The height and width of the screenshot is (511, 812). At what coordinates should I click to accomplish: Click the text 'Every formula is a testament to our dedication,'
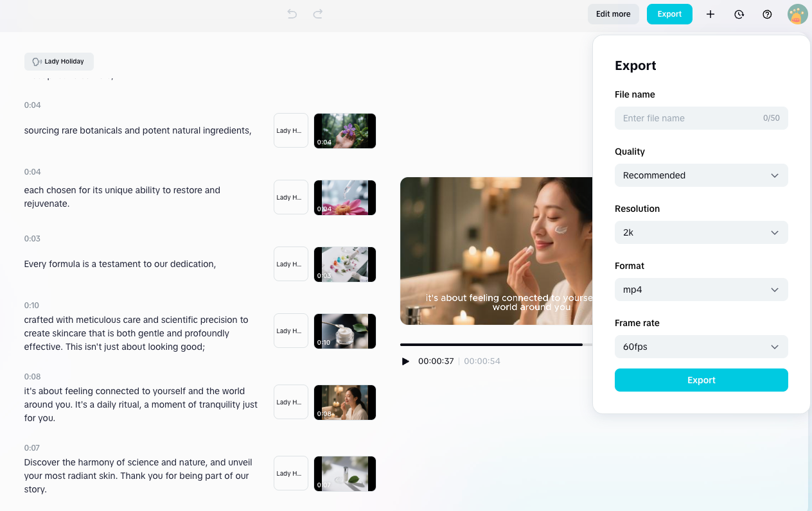pos(120,264)
